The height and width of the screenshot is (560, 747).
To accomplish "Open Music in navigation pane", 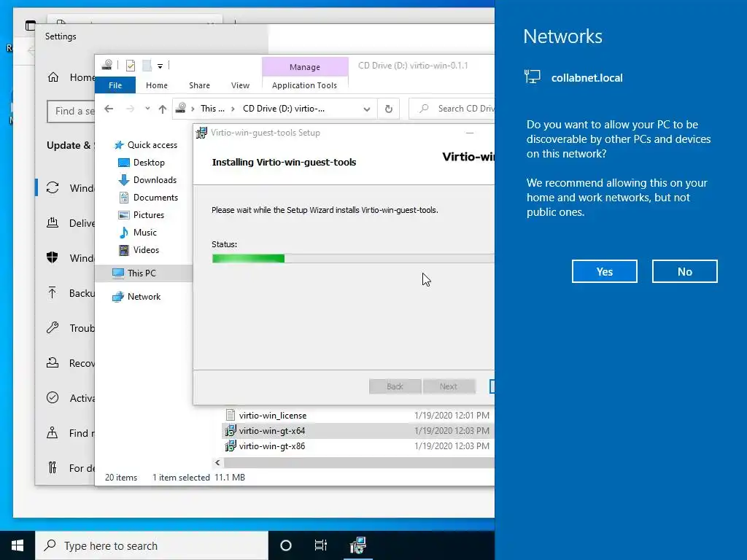I will coord(138,233).
